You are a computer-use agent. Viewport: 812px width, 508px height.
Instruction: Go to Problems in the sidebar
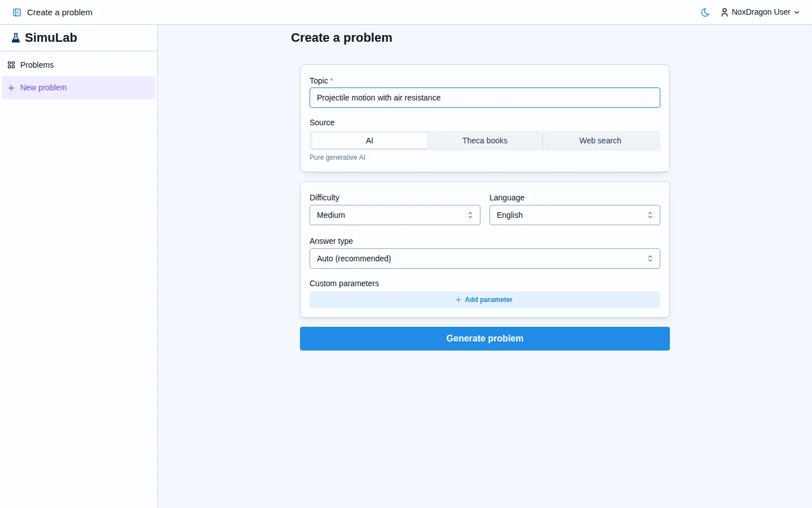pos(79,65)
